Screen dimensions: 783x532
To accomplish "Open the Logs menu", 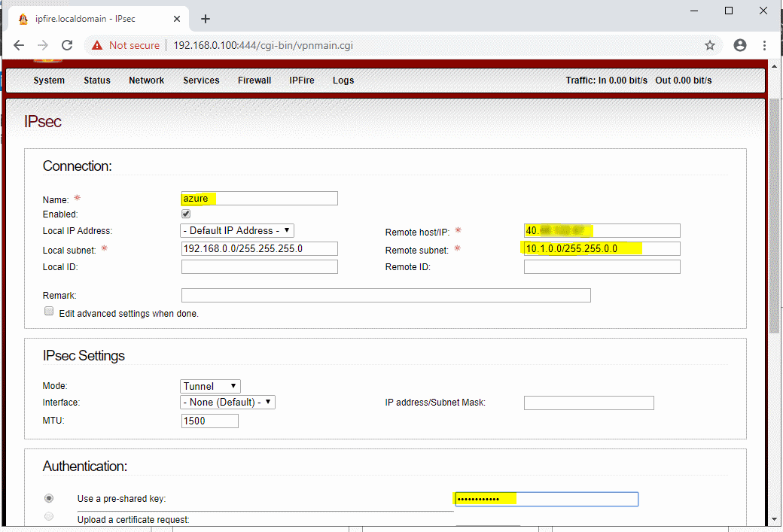I will pos(343,81).
